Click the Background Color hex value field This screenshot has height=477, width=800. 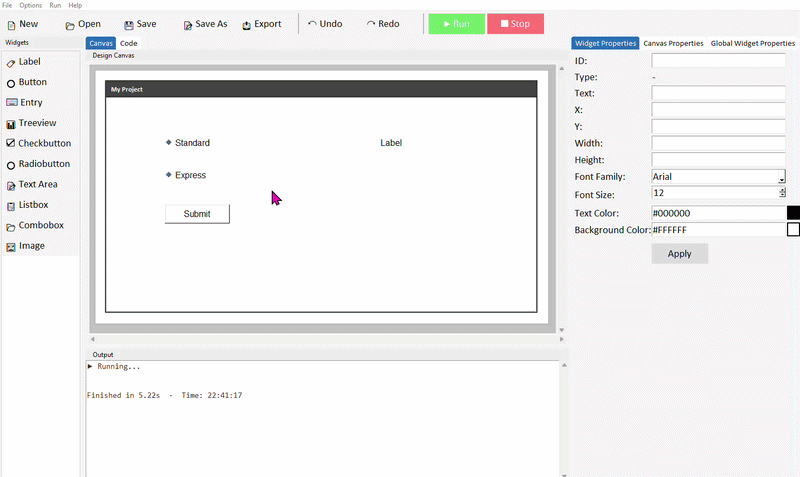click(x=718, y=230)
